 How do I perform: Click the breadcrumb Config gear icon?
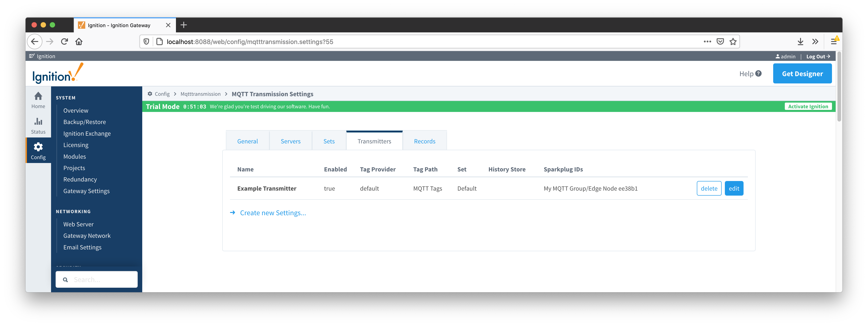[150, 94]
